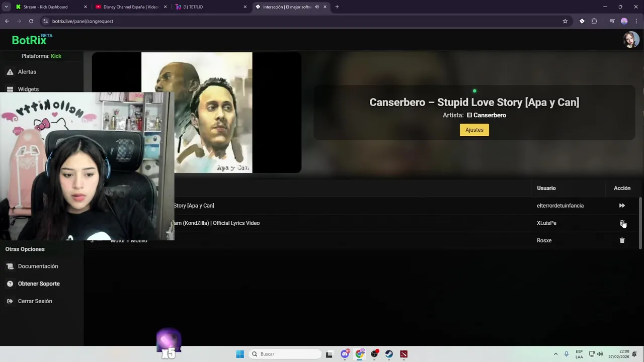Viewport: 644px width, 362px height.
Task: Switch to the TETR.IO tab
Action: pyautogui.click(x=193, y=7)
